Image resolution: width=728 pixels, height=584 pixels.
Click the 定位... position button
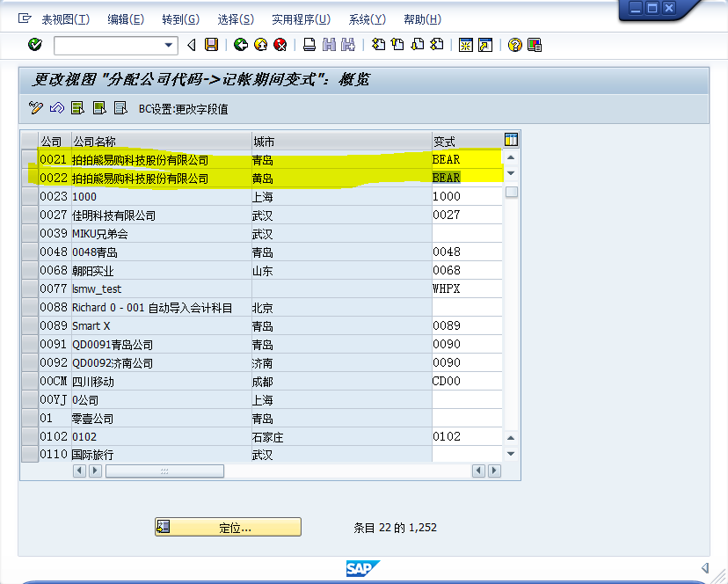[x=228, y=528]
